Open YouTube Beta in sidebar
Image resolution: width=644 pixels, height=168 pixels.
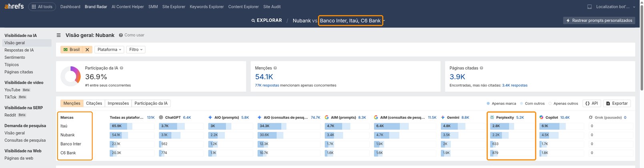17,90
